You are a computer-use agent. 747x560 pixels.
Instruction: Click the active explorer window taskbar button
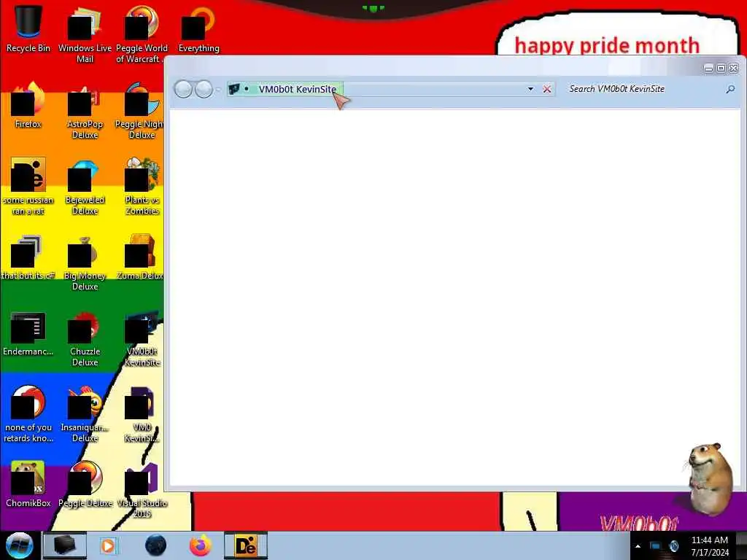click(x=65, y=545)
